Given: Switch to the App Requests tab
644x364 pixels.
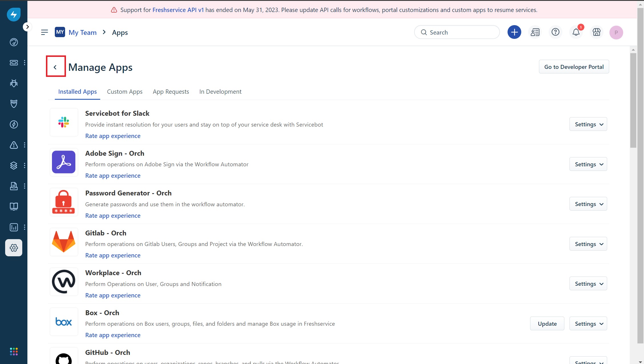Looking at the screenshot, I should [x=171, y=92].
